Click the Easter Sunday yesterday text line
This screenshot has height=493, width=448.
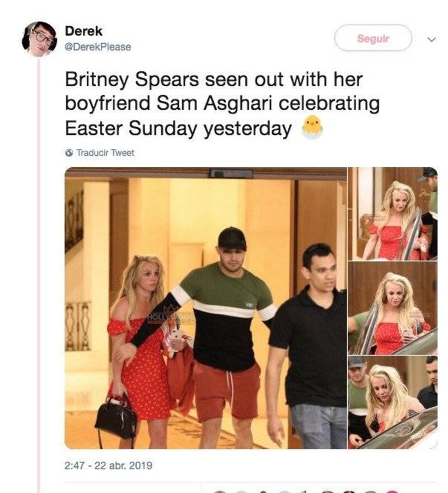(x=179, y=128)
